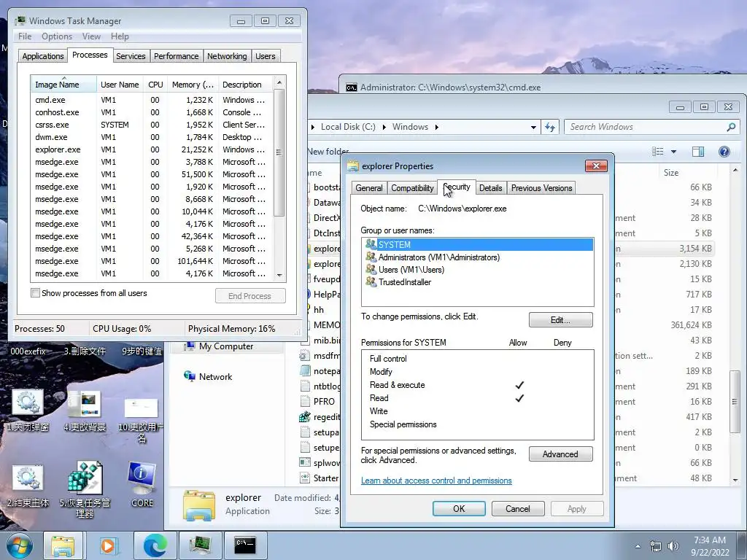Expand the Local Disk (C:) breadcrumb arrow

tap(384, 127)
